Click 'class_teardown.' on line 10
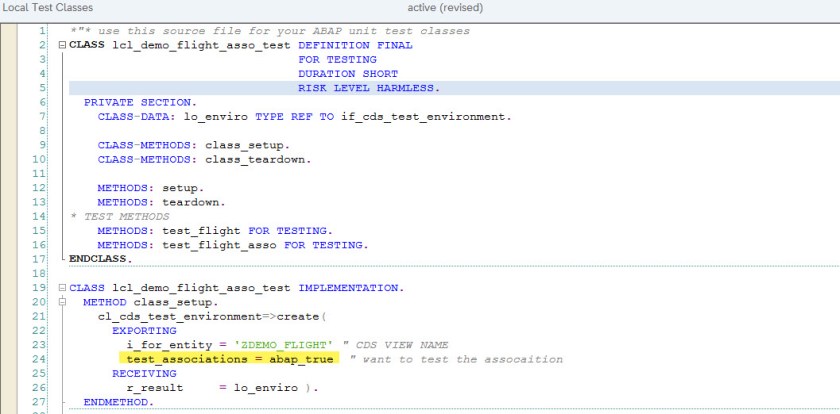The image size is (840, 414). 258,160
